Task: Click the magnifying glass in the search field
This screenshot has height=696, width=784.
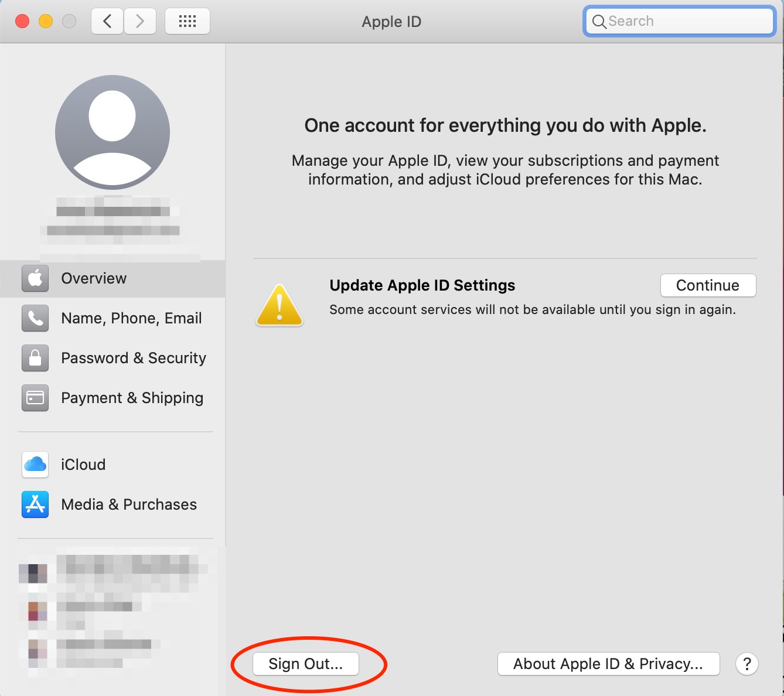Action: 599,22
